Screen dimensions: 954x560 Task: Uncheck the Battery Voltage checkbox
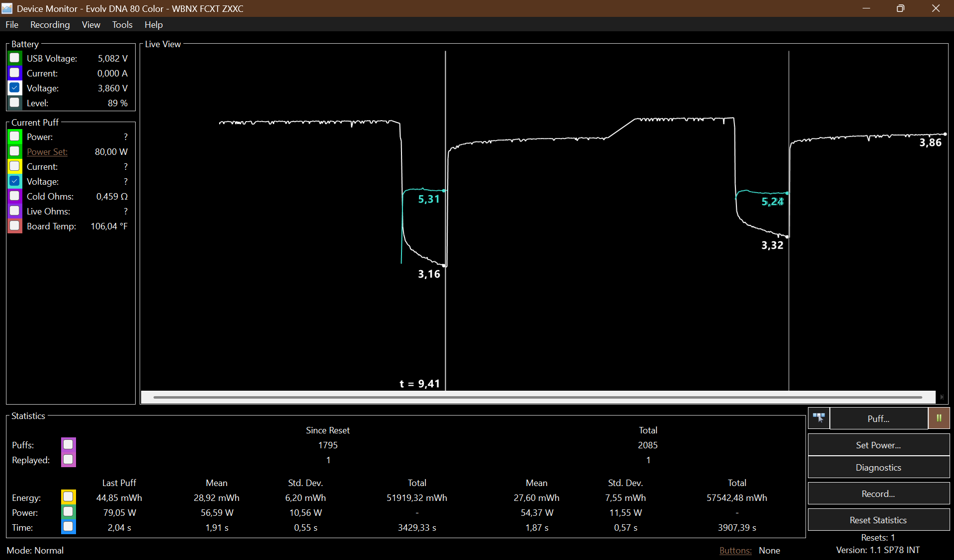click(x=15, y=88)
